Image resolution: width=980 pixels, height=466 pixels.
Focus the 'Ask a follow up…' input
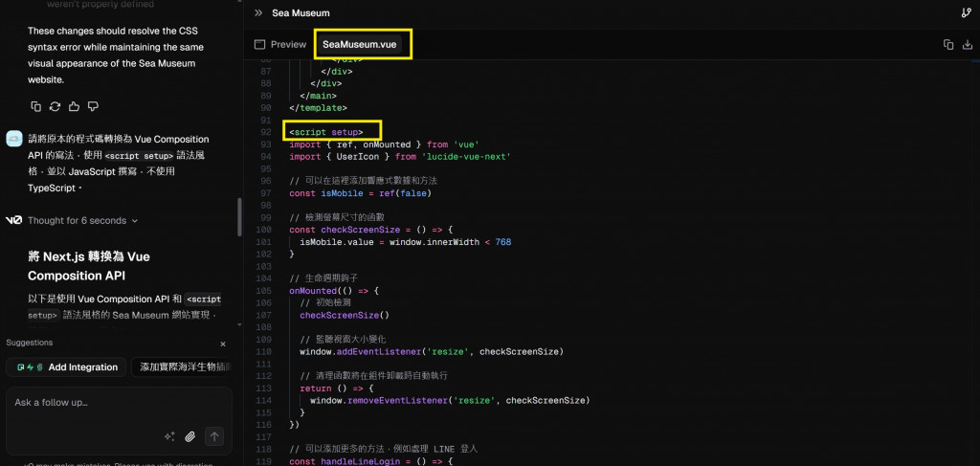pos(119,403)
